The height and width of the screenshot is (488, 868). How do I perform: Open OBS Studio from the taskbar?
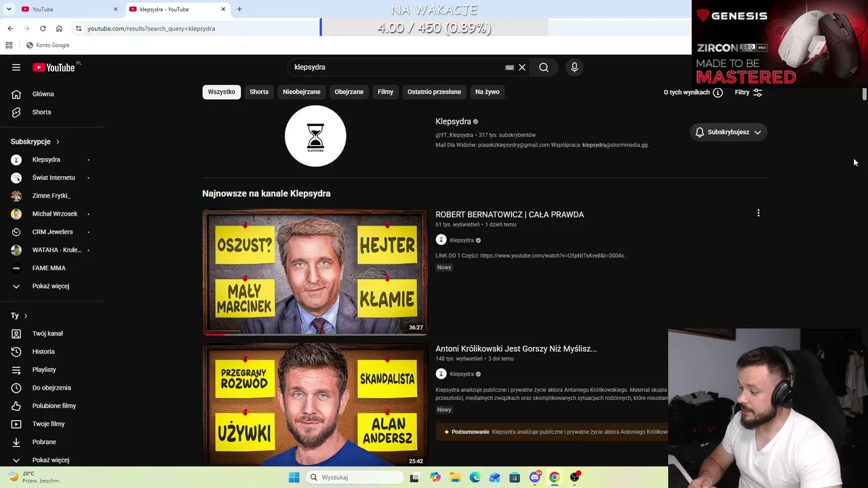(575, 477)
